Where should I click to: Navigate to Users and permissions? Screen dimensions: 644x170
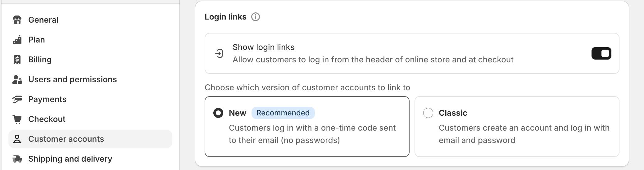72,79
